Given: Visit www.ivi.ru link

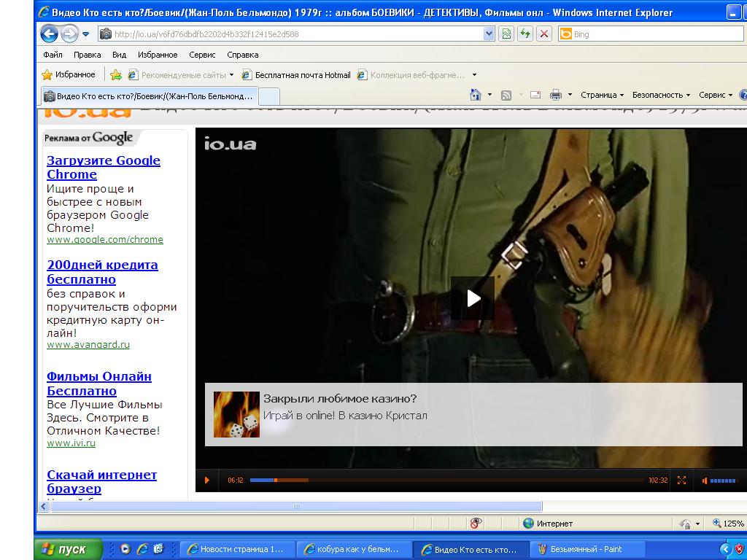Looking at the screenshot, I should pyautogui.click(x=71, y=443).
